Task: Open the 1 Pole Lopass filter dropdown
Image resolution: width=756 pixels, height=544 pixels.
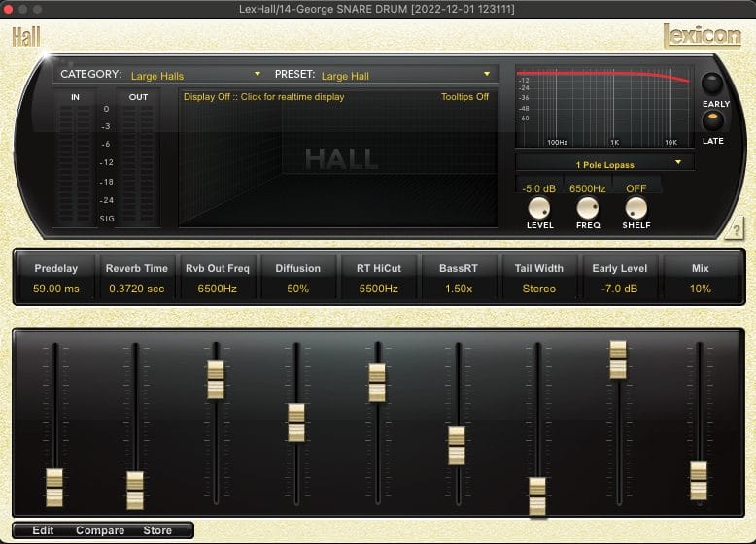Action: click(x=605, y=164)
